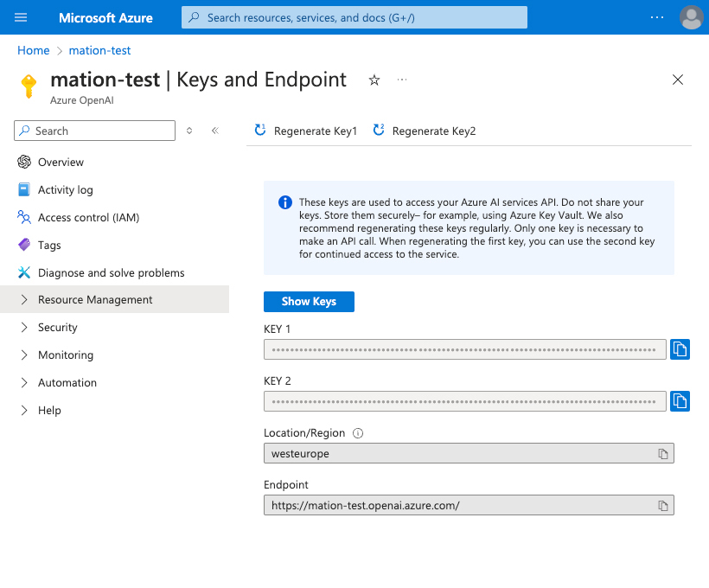
Task: Click the Azure OpenAI subtitle text
Action: 82,100
